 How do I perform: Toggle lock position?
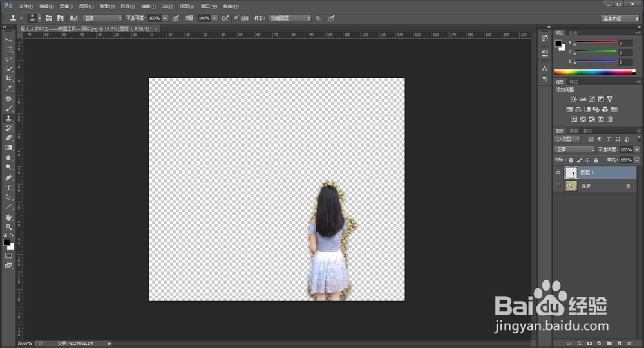point(588,160)
